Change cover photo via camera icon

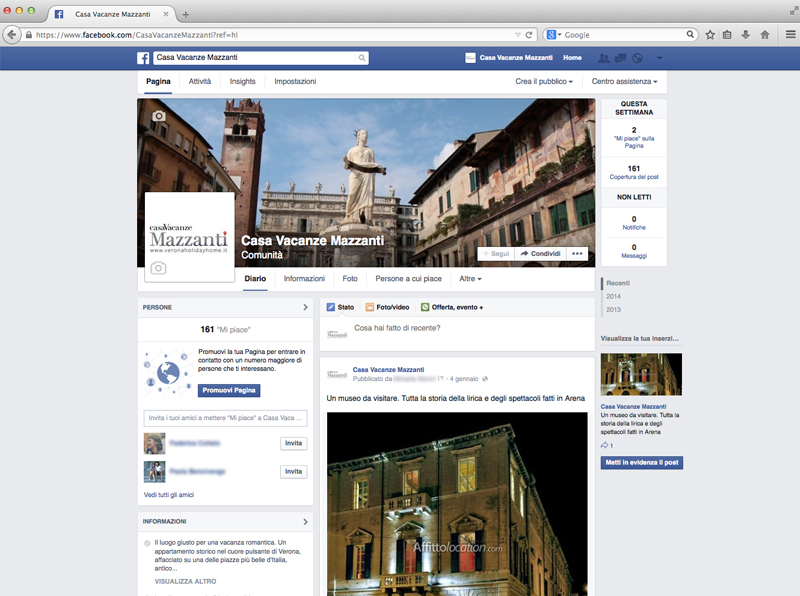tap(159, 116)
